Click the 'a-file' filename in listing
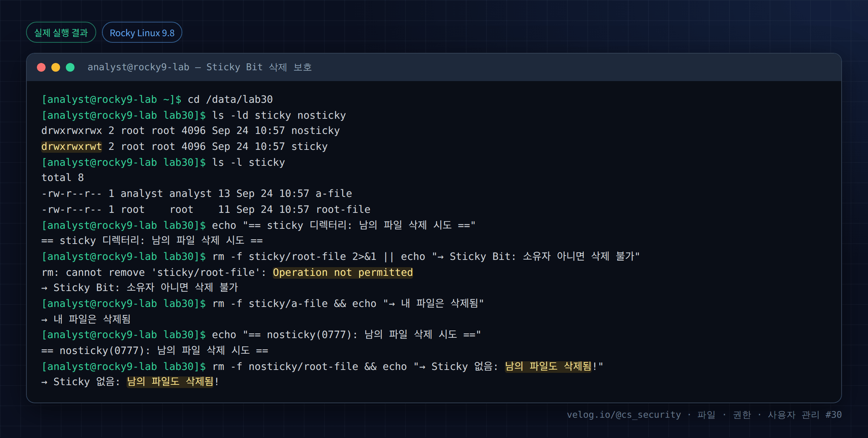Viewport: 868px width, 438px height. [334, 194]
